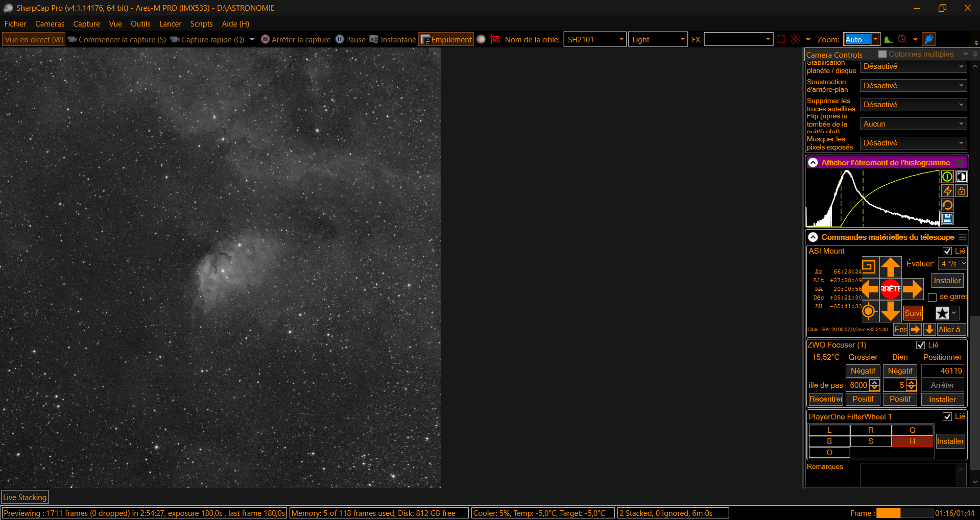Click the auto-stretch lightning bolt icon

point(947,191)
